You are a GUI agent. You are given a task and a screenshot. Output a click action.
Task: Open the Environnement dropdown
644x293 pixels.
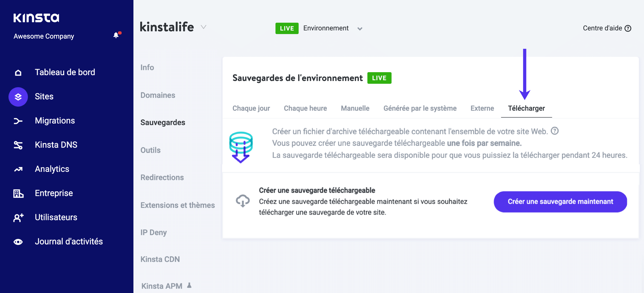(x=360, y=29)
